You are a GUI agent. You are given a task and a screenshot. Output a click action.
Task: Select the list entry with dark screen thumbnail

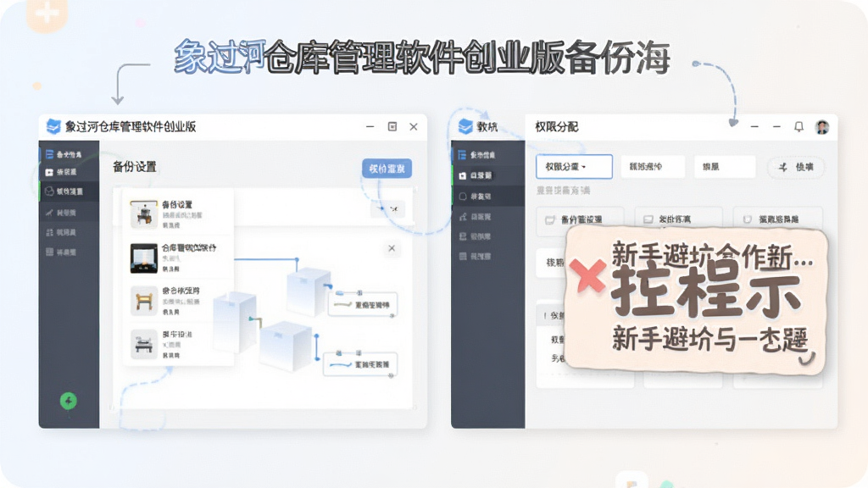tap(178, 258)
